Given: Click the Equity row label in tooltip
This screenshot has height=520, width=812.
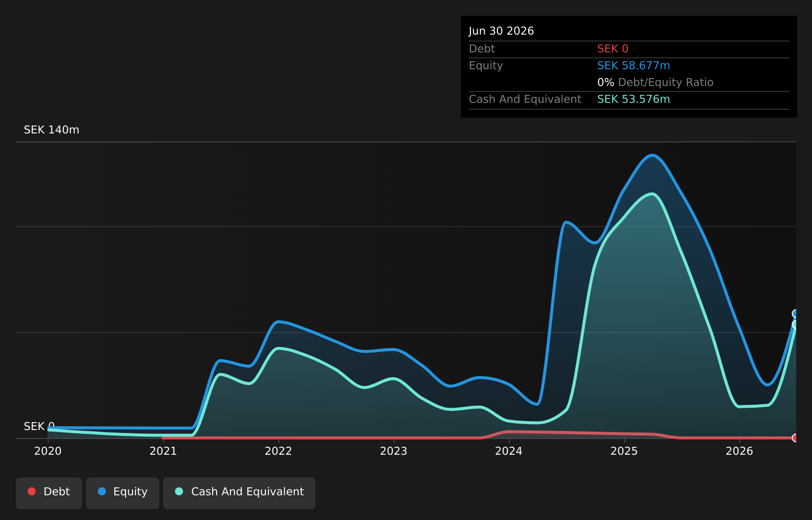Looking at the screenshot, I should pyautogui.click(x=486, y=66).
